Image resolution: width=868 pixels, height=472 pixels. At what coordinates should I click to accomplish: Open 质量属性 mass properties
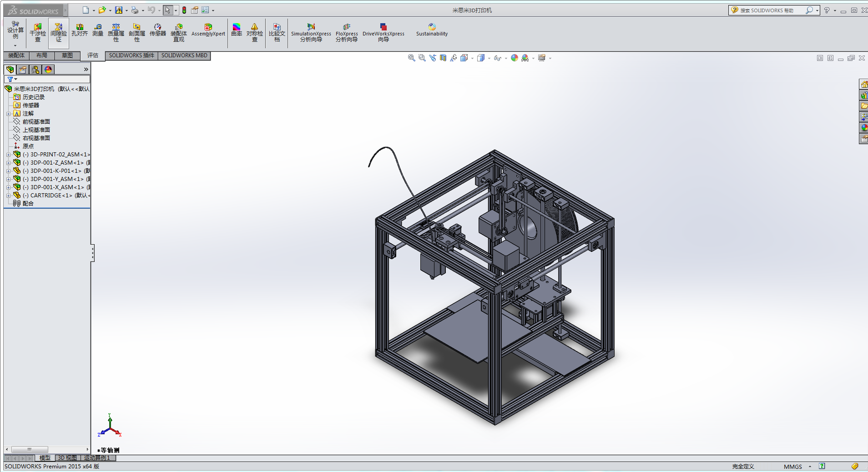[x=116, y=33]
